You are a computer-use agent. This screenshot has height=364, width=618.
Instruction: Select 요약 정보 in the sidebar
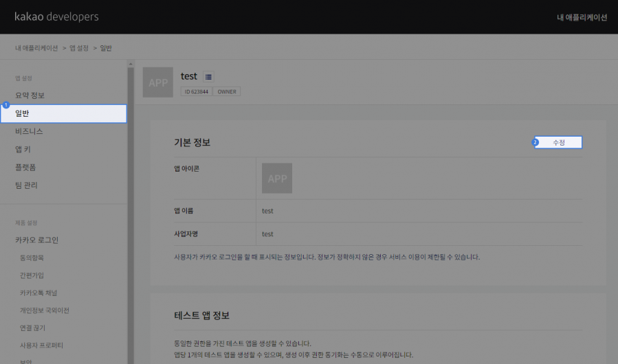tap(30, 95)
